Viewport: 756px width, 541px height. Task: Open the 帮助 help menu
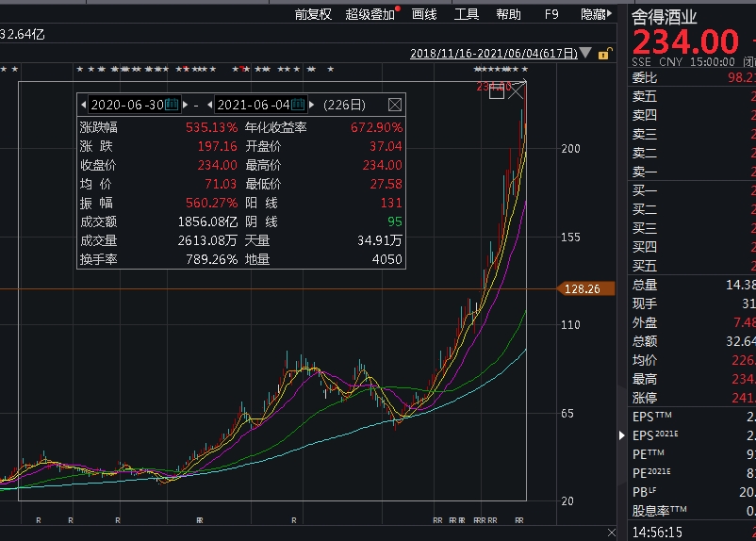508,14
